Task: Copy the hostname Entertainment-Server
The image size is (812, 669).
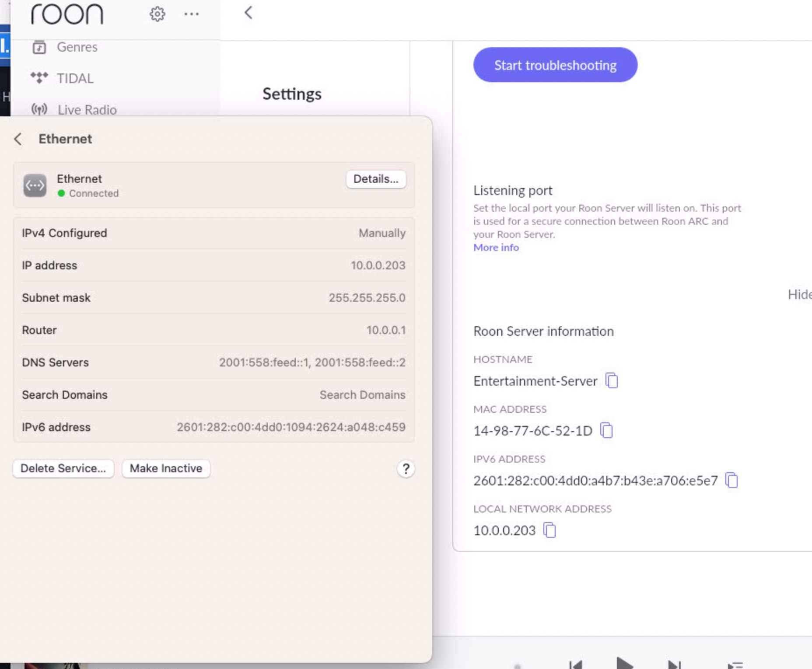Action: pos(612,380)
